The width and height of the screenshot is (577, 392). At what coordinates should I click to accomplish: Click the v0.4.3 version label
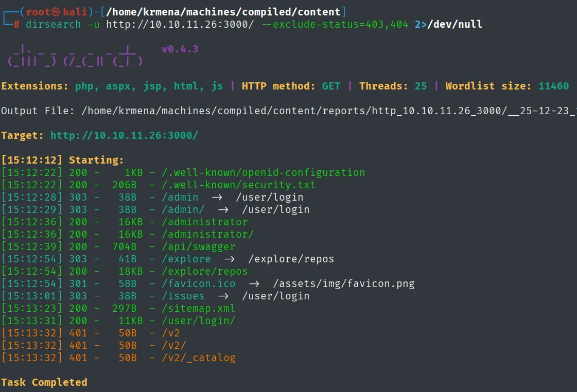pos(180,49)
